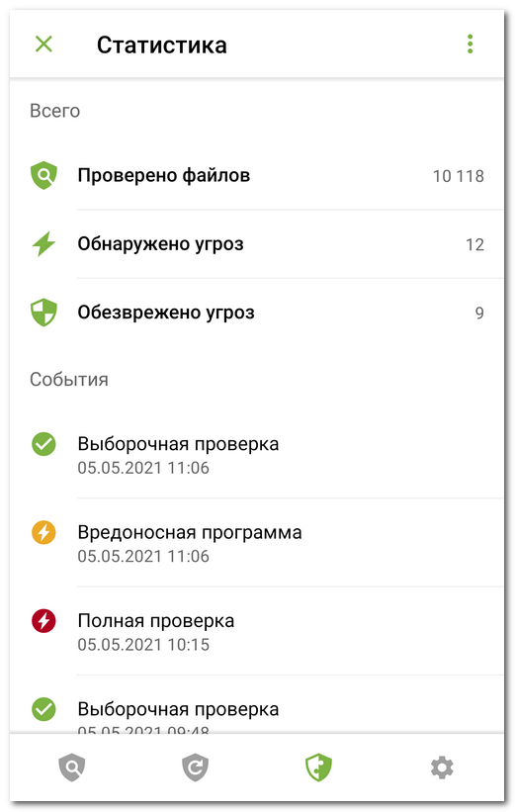Open settings via gear icon
Viewport: 515px width, 812px height.
click(442, 767)
